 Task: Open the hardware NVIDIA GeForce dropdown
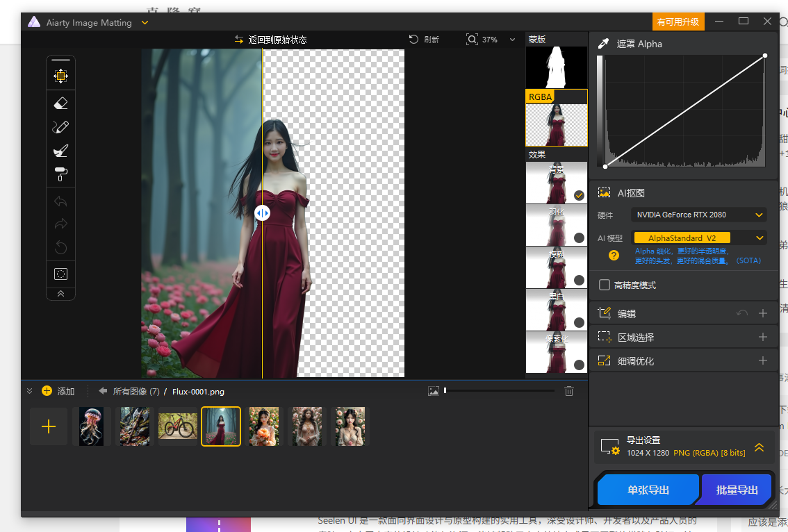pos(698,215)
